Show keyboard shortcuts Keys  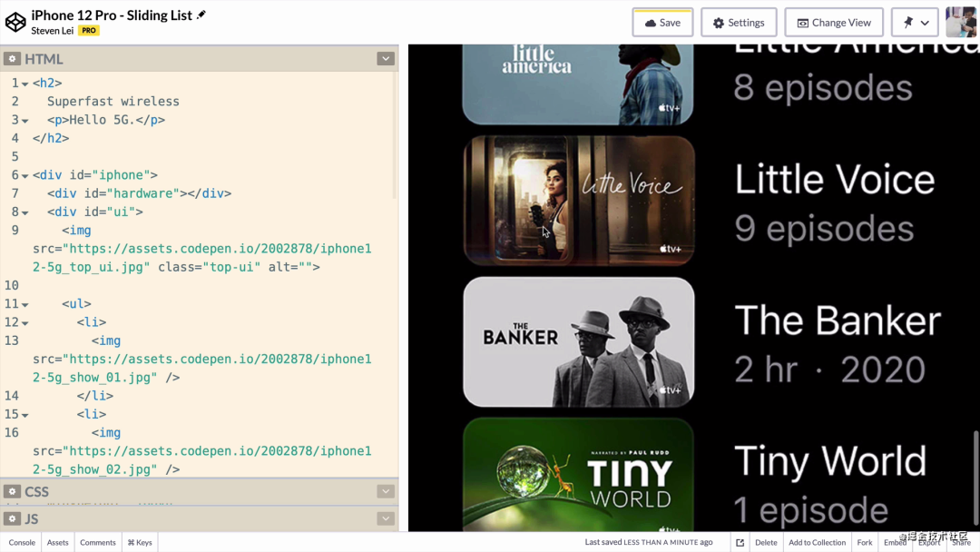coord(140,543)
